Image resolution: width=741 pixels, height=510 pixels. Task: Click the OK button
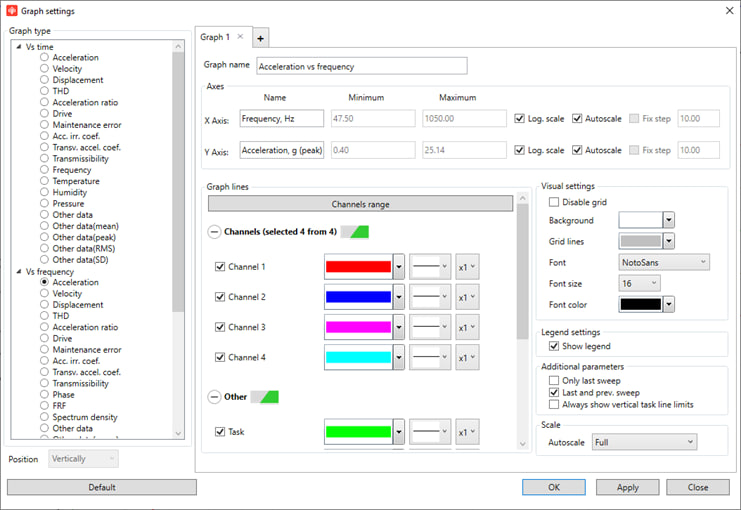point(554,487)
